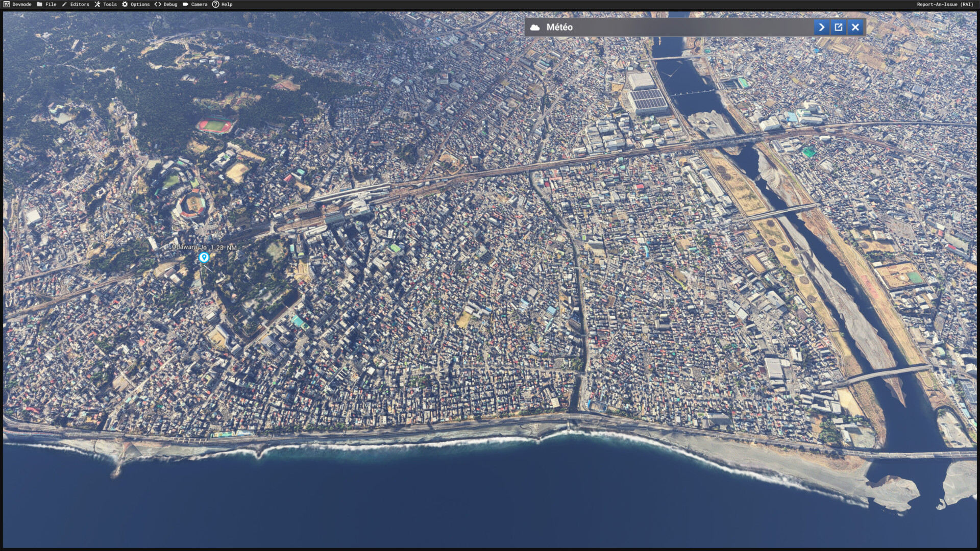Click the video camera icon
Image resolution: width=980 pixels, height=551 pixels.
tap(185, 4)
